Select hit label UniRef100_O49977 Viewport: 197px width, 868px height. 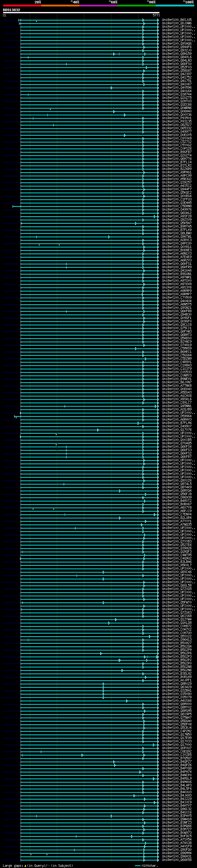pyautogui.click(x=177, y=132)
